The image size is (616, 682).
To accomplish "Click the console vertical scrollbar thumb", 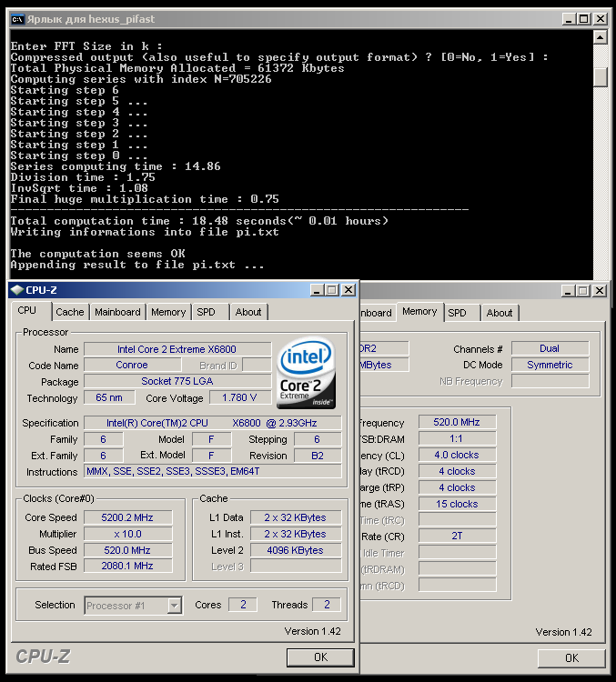I will click(x=601, y=77).
